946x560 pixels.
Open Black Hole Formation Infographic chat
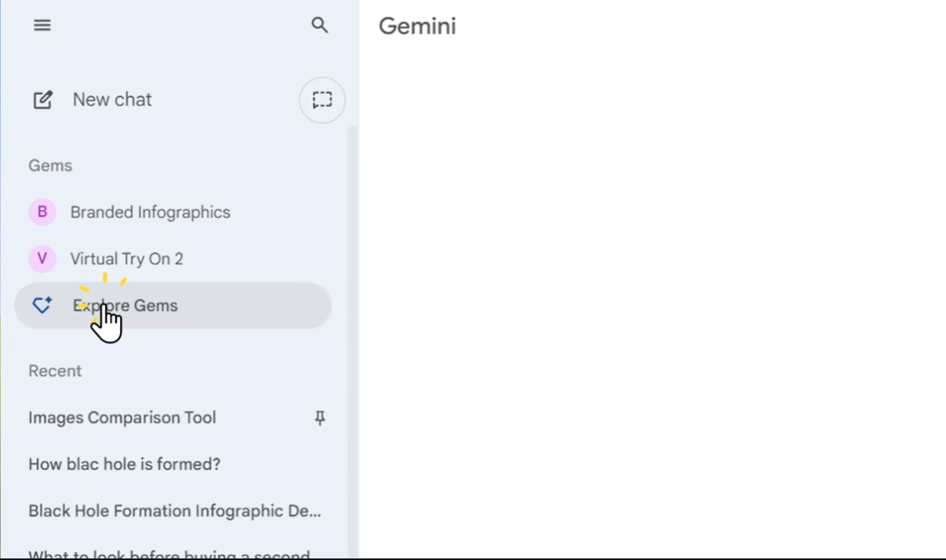pos(175,511)
